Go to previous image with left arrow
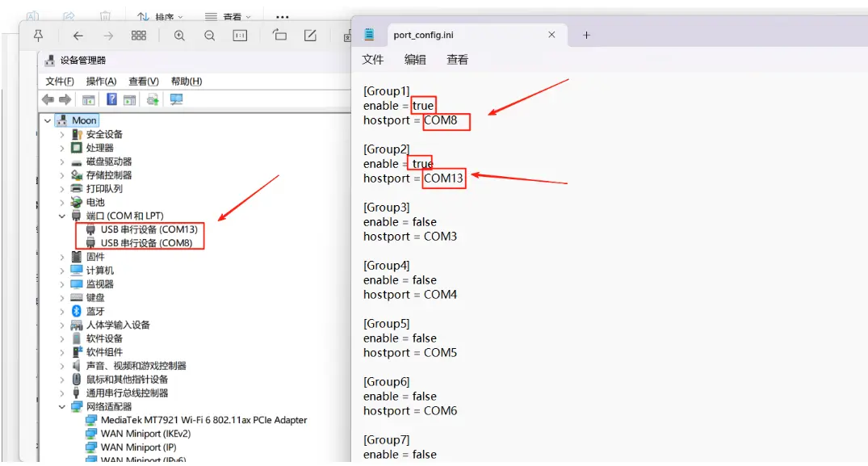 pyautogui.click(x=78, y=36)
